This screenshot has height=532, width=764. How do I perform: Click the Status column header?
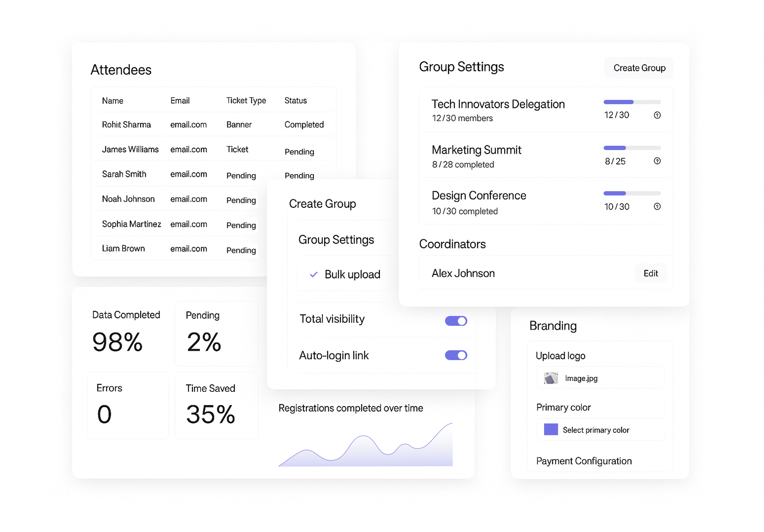tap(295, 100)
